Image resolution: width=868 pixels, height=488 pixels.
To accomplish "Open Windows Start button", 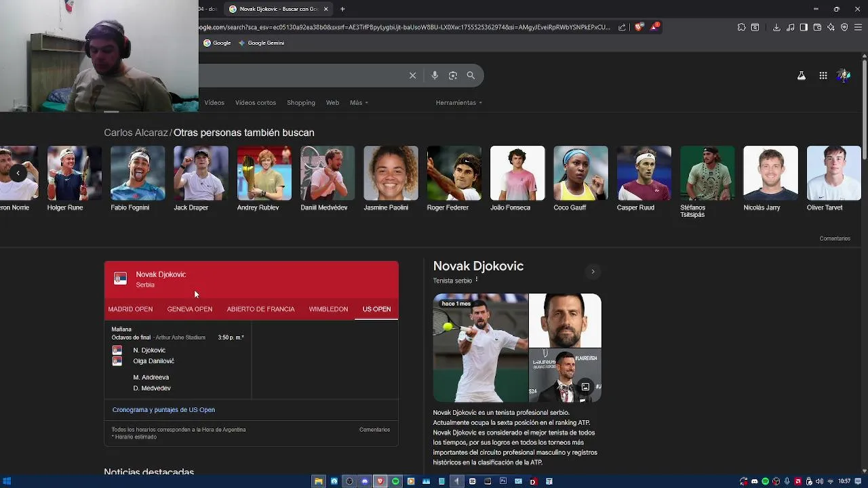I will 7,481.
